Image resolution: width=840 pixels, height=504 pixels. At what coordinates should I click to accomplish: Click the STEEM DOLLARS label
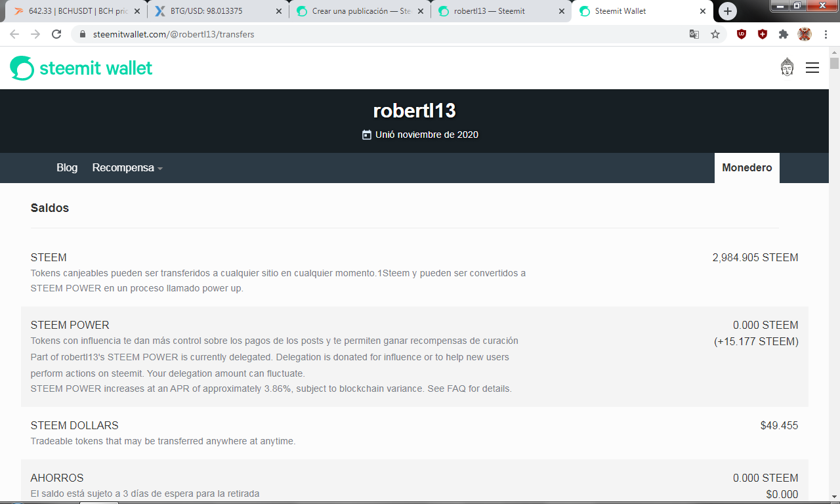tap(75, 426)
